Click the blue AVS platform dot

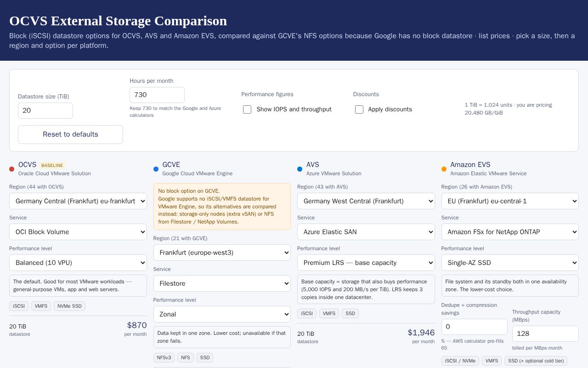[300, 169]
